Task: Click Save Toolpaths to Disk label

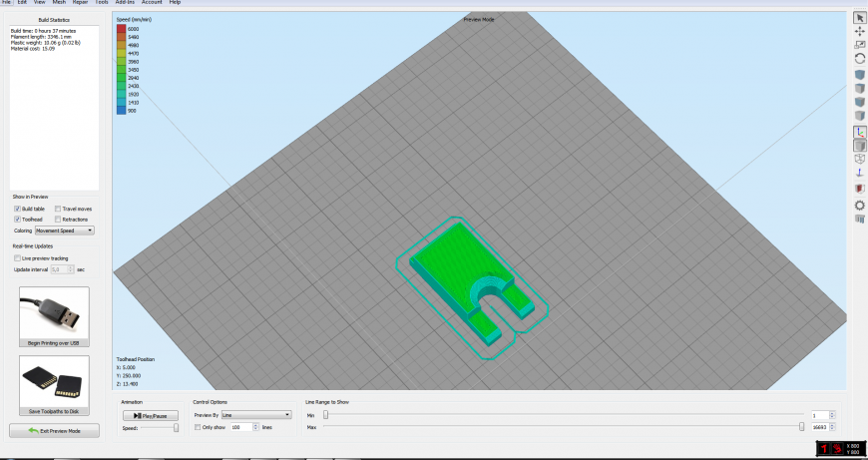Action: tap(54, 411)
